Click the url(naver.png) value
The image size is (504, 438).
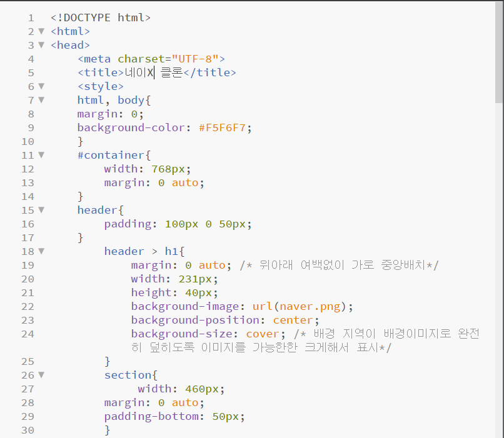300,307
